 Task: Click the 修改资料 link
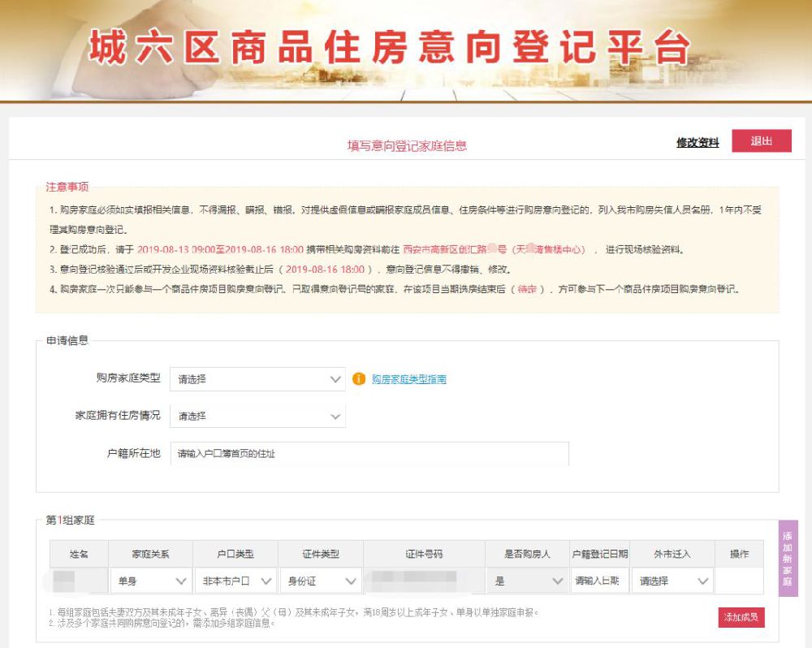pos(698,142)
